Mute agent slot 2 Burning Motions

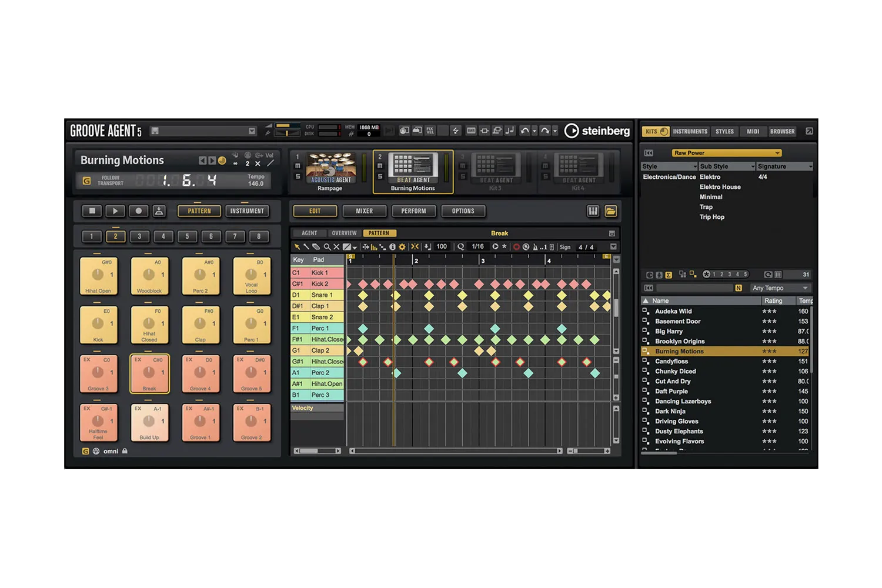point(380,166)
